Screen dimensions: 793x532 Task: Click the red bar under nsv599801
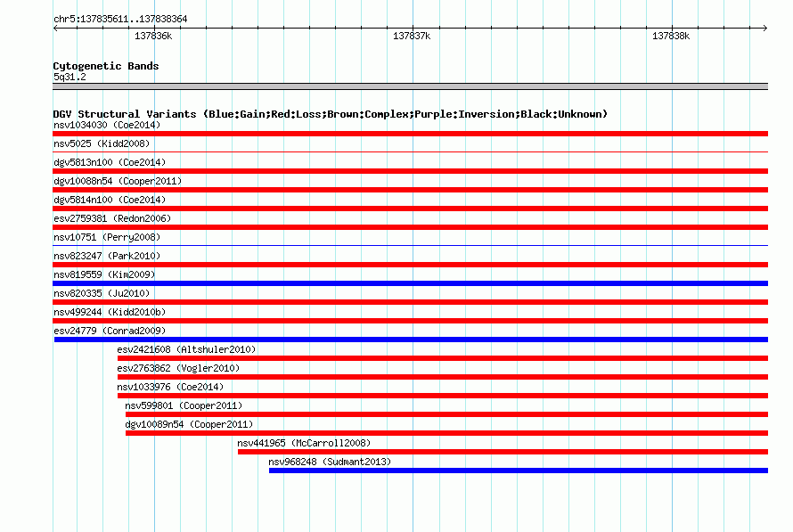point(446,414)
